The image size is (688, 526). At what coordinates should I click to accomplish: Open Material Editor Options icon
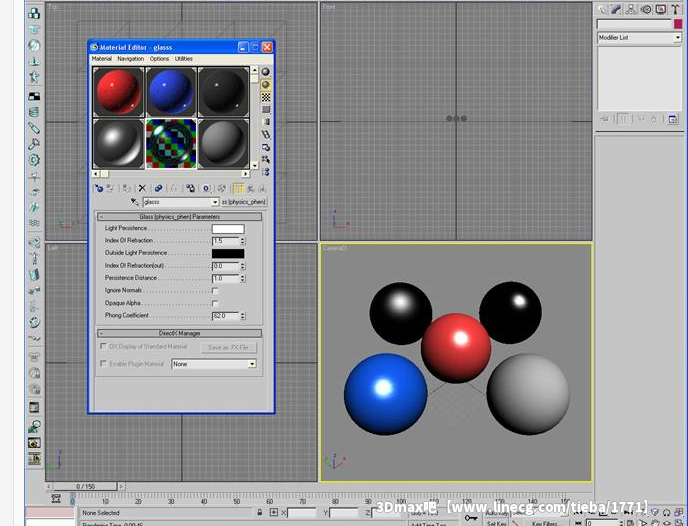pos(266,147)
